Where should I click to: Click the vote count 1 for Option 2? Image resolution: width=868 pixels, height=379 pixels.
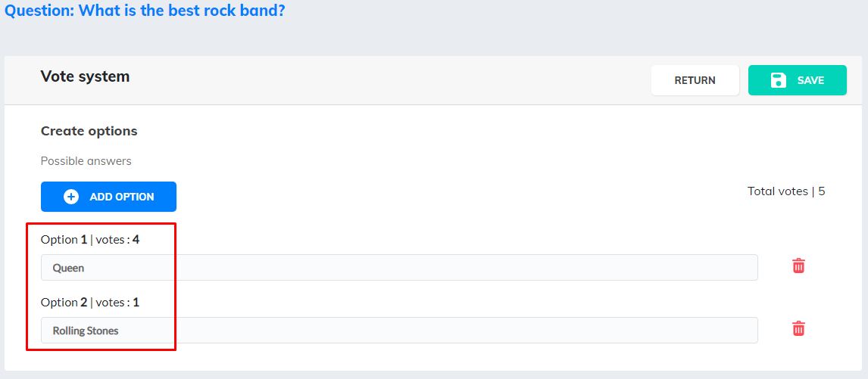(x=136, y=303)
